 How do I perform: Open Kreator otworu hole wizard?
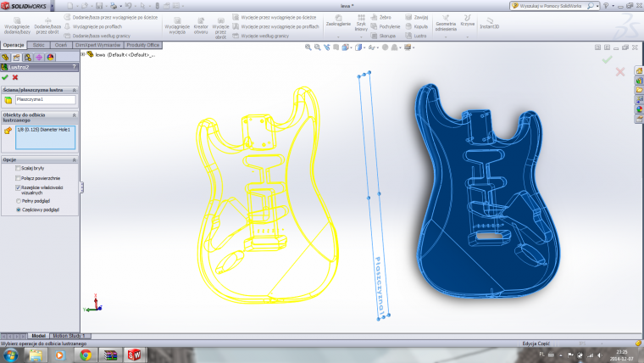pos(201,26)
